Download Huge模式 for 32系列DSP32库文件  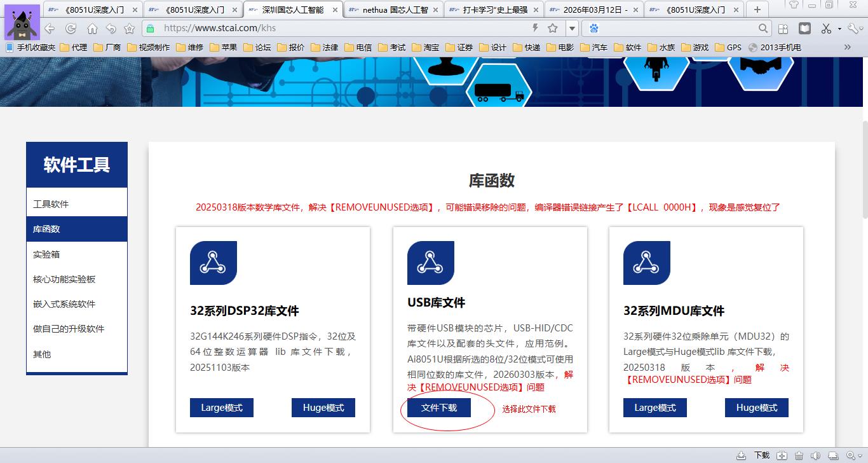click(x=323, y=408)
